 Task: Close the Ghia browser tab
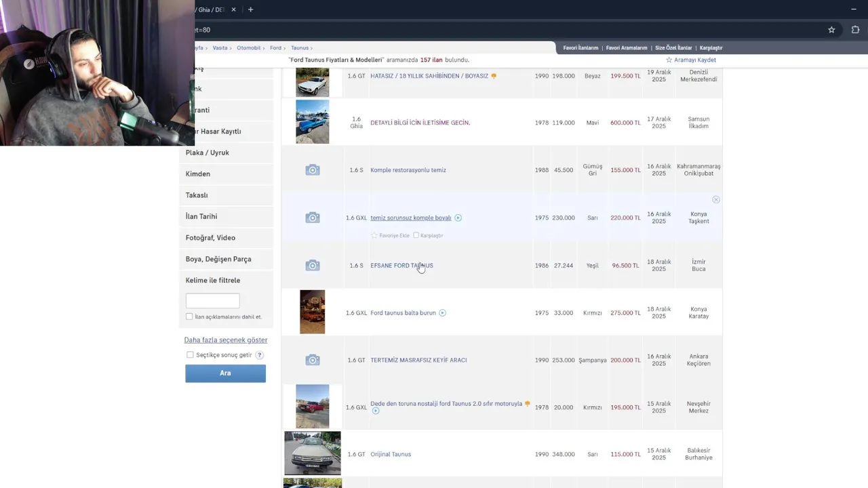point(233,9)
